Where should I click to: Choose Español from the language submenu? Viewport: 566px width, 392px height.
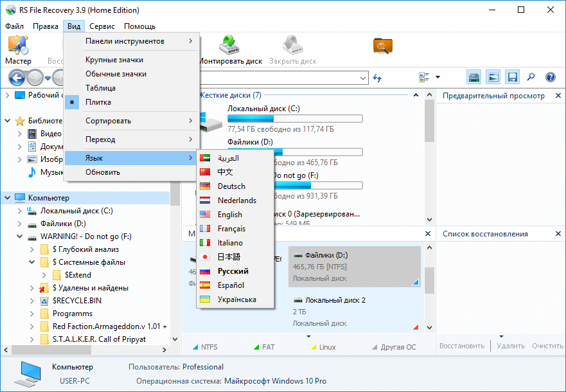pos(235,285)
